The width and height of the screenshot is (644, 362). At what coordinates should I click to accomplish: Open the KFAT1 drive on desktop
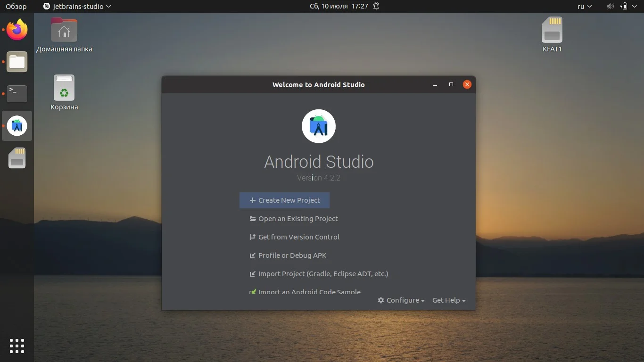pyautogui.click(x=552, y=35)
